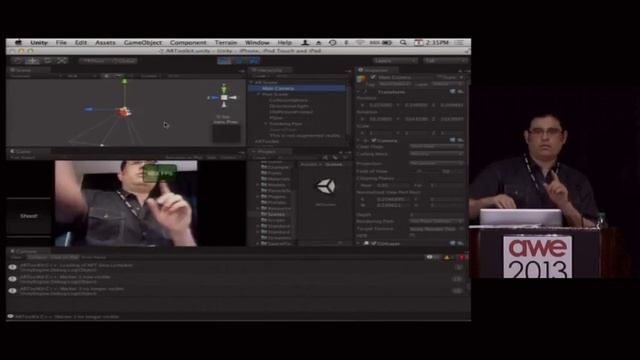Open the Window menu
This screenshot has width=640, height=360.
(257, 42)
